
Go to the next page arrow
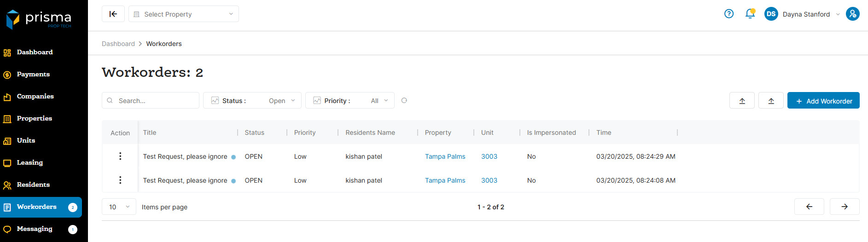[x=844, y=207]
